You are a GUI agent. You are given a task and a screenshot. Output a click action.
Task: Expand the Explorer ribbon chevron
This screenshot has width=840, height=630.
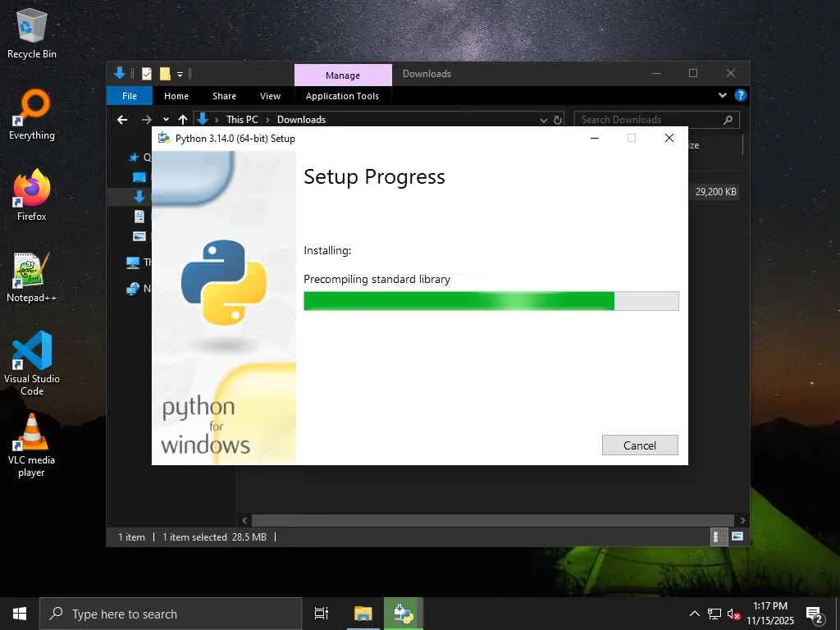722,95
